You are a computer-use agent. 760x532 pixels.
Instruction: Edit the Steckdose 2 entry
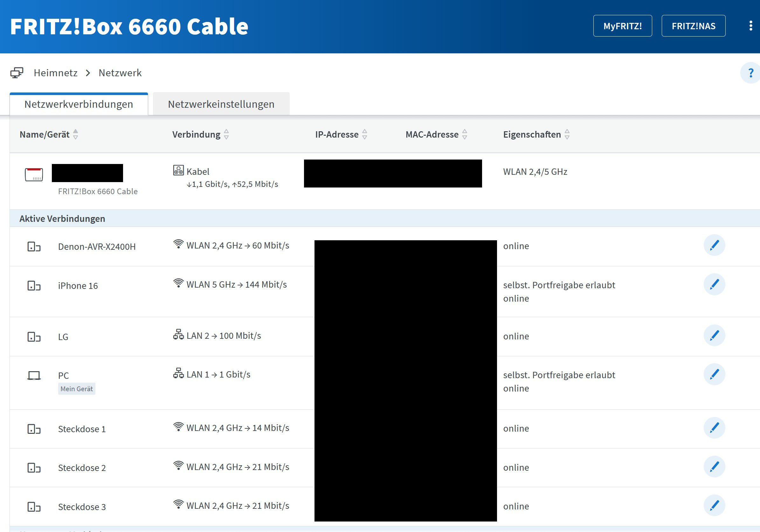714,467
